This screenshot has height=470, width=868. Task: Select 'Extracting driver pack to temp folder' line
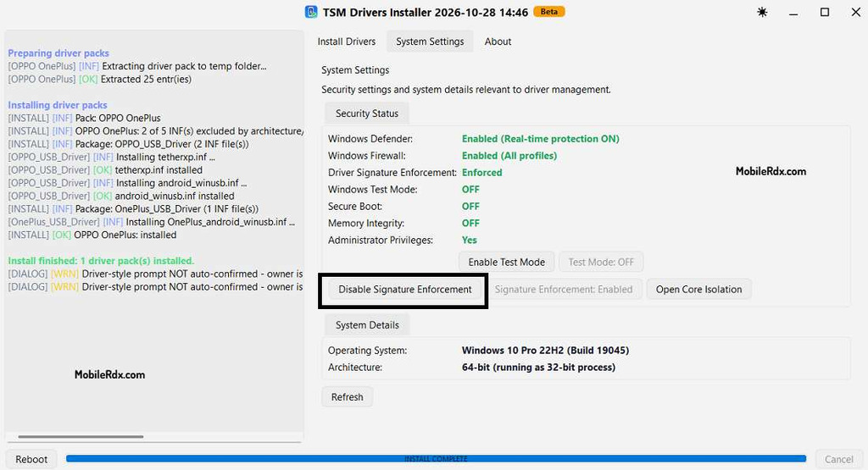click(x=137, y=66)
